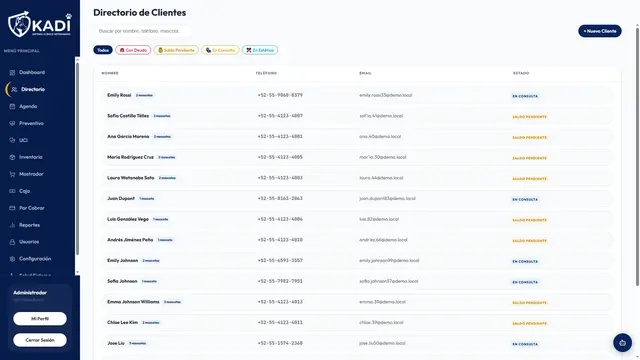Viewport: 640px width, 360px height.
Task: Click the Dashboard icon in sidebar
Action: (12, 73)
